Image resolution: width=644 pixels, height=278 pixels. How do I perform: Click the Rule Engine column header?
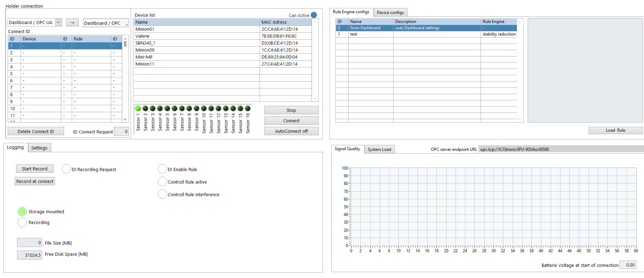(x=499, y=22)
